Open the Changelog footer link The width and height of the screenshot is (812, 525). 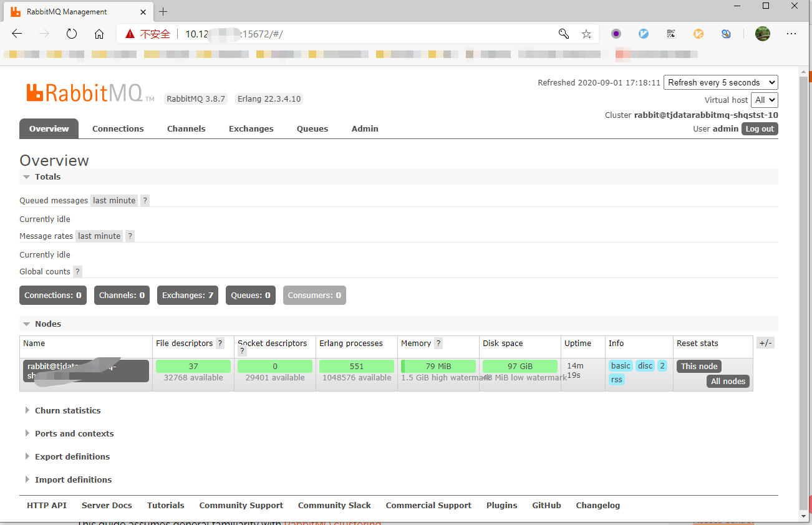click(x=598, y=505)
